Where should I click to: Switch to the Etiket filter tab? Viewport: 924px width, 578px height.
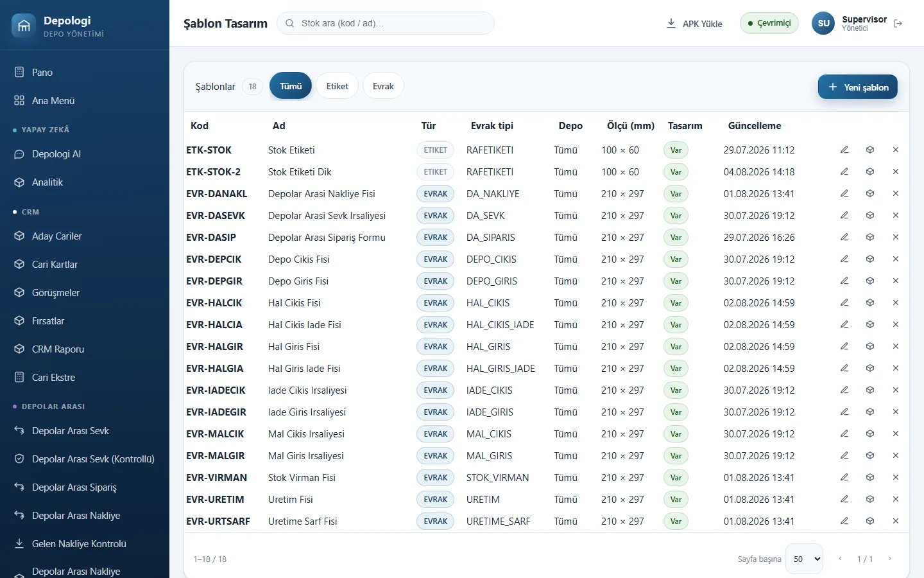pyautogui.click(x=337, y=86)
